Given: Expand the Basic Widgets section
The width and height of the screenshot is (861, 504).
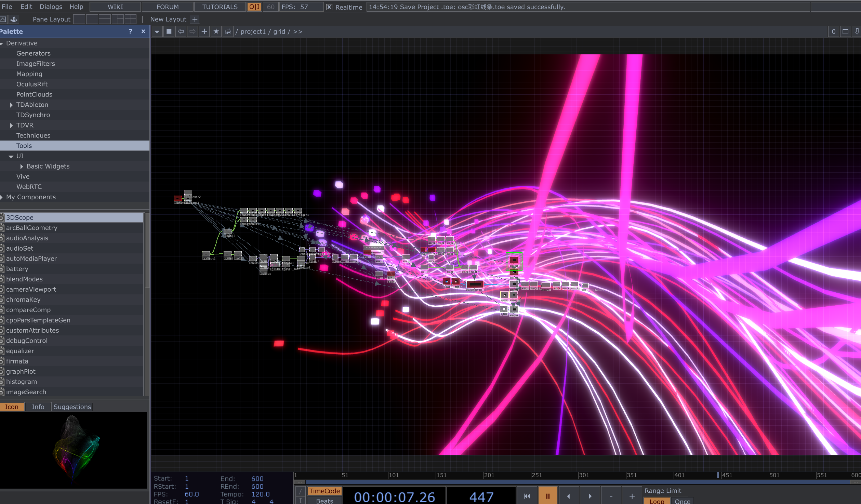Looking at the screenshot, I should click(x=22, y=166).
